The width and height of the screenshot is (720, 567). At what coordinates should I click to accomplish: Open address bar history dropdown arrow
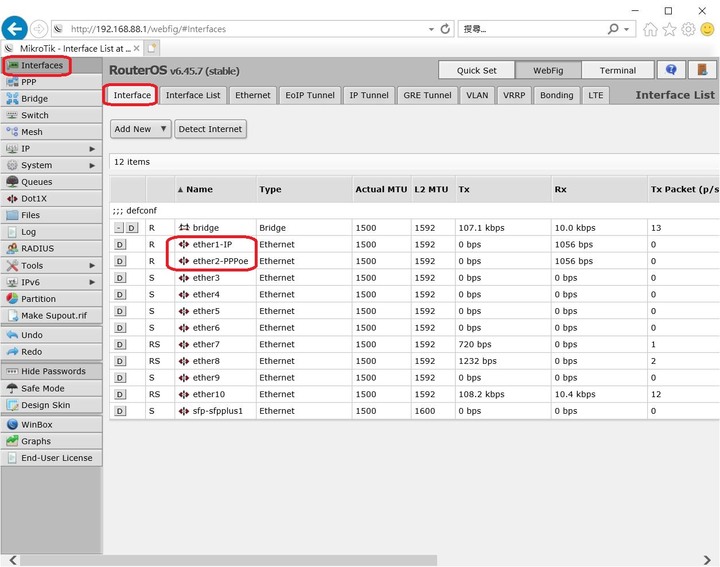[431, 29]
